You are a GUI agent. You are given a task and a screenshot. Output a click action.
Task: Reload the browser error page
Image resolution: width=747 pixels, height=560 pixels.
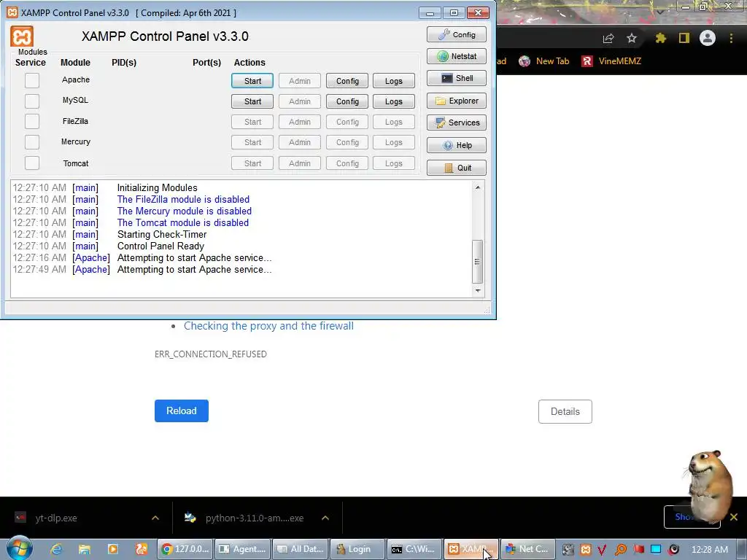point(182,411)
